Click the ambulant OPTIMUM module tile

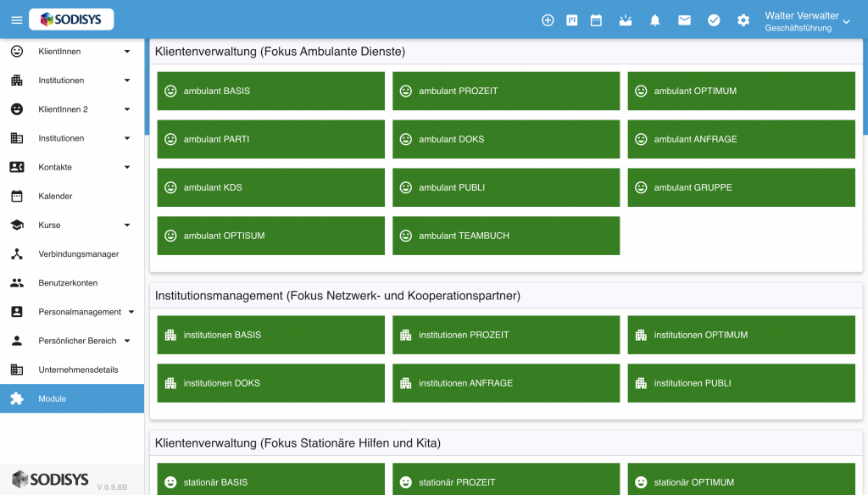[741, 91]
